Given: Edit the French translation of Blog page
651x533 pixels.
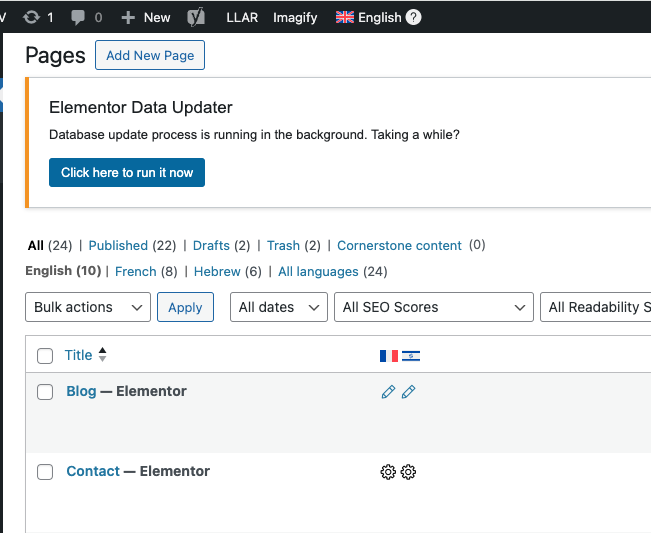Looking at the screenshot, I should (388, 391).
